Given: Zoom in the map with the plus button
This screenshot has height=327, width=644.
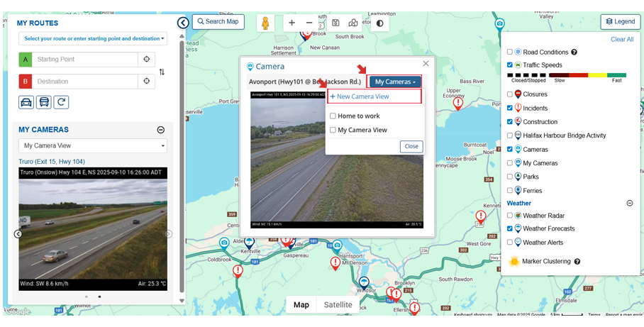Looking at the screenshot, I should click(292, 23).
